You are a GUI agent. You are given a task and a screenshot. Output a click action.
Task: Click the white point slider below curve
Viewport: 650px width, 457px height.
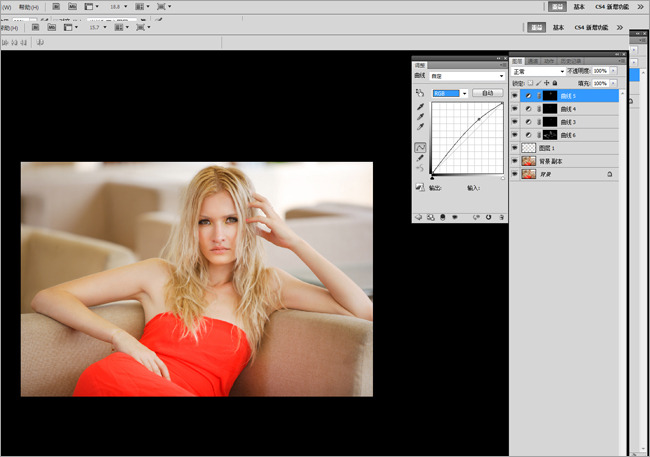coord(503,178)
